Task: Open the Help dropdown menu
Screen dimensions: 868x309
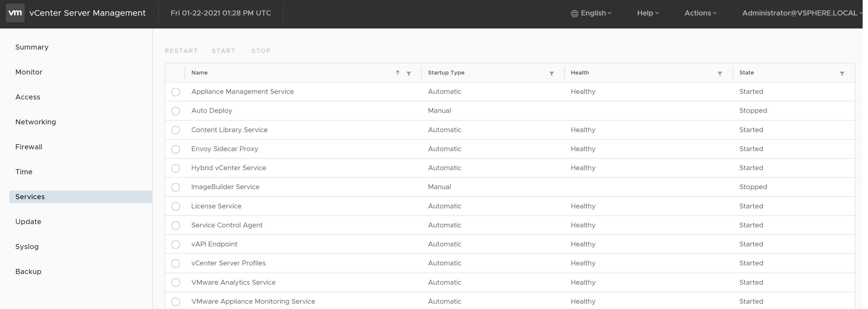Action: coord(648,13)
